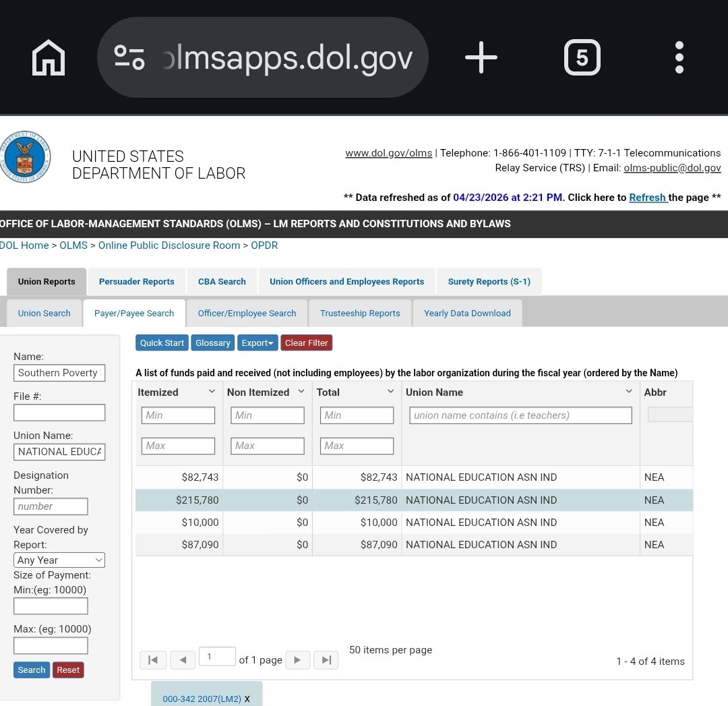Click the red Reset button

click(68, 670)
